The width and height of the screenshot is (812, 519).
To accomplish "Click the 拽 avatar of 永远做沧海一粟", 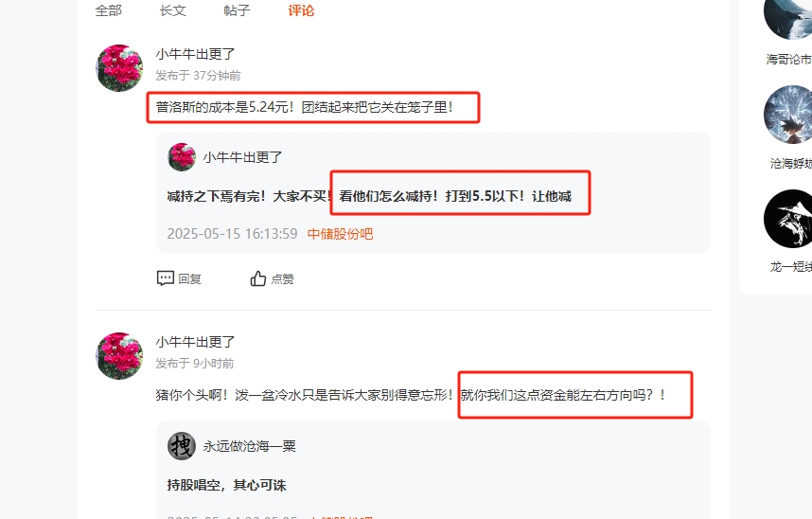I will (182, 446).
